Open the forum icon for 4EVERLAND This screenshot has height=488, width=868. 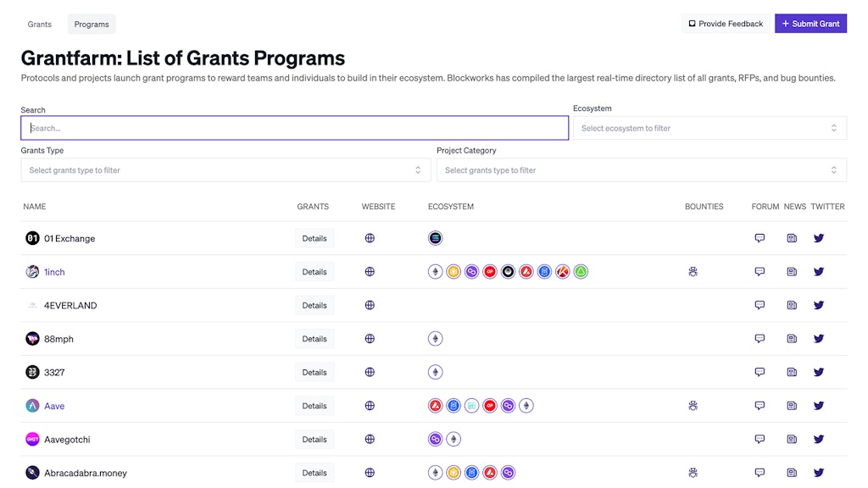(x=759, y=305)
